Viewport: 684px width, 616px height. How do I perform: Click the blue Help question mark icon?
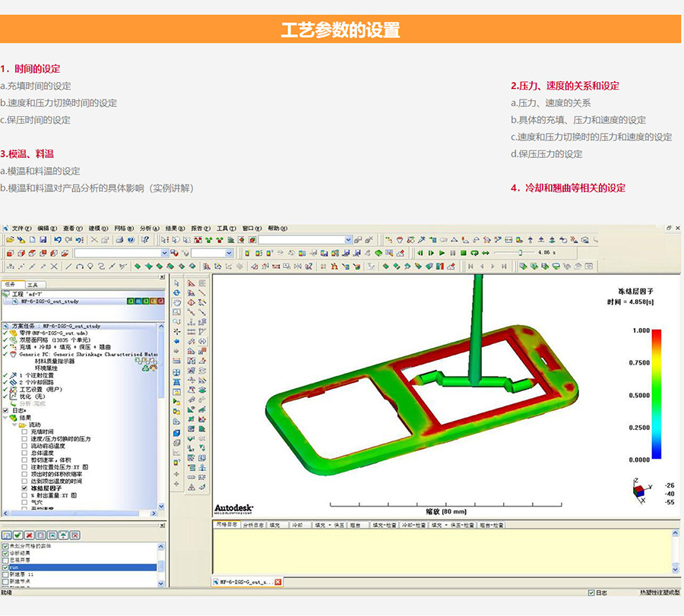131,240
